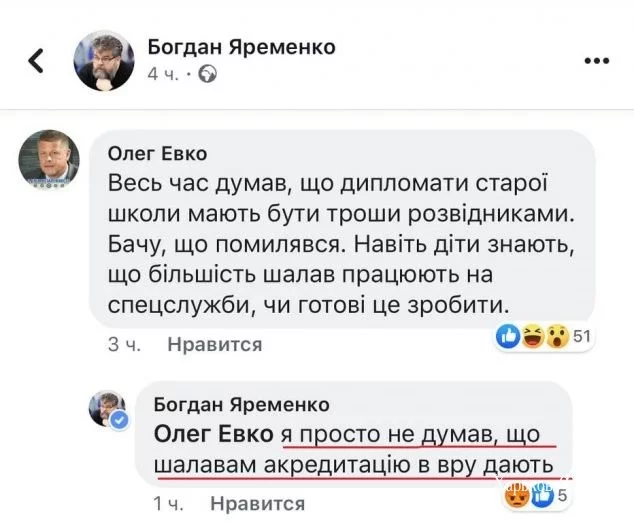Open the three-dot post options menu
Screen dimensions: 634x530
coord(596,60)
